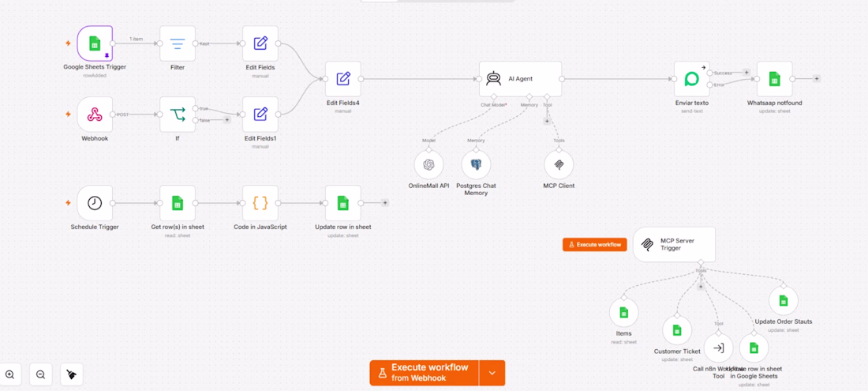Open the Edit Fields1 node

tap(260, 115)
